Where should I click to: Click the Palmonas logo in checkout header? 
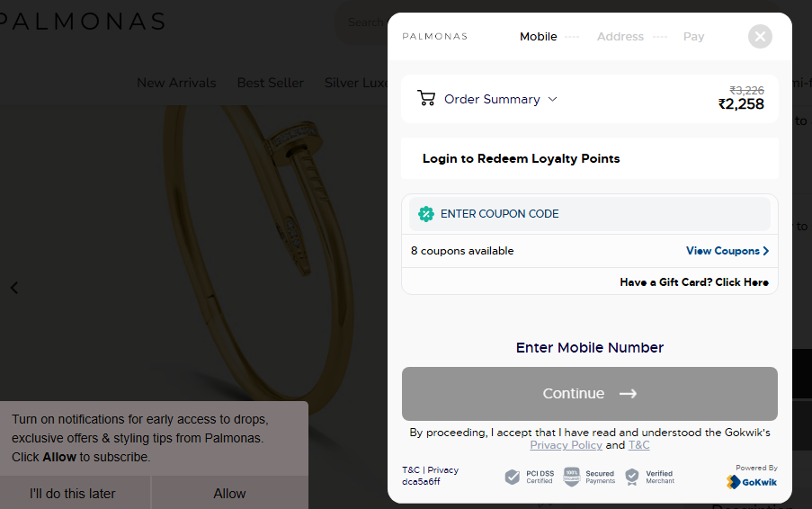coord(434,36)
